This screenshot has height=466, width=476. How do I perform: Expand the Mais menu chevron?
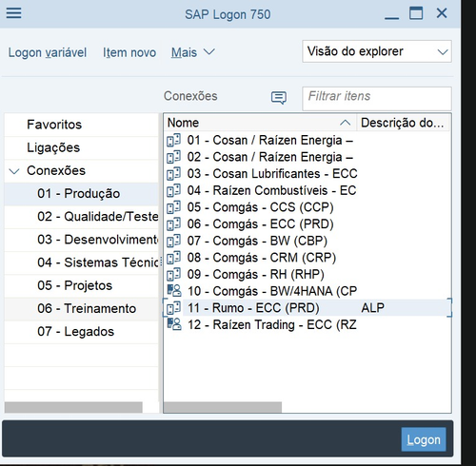pyautogui.click(x=208, y=51)
